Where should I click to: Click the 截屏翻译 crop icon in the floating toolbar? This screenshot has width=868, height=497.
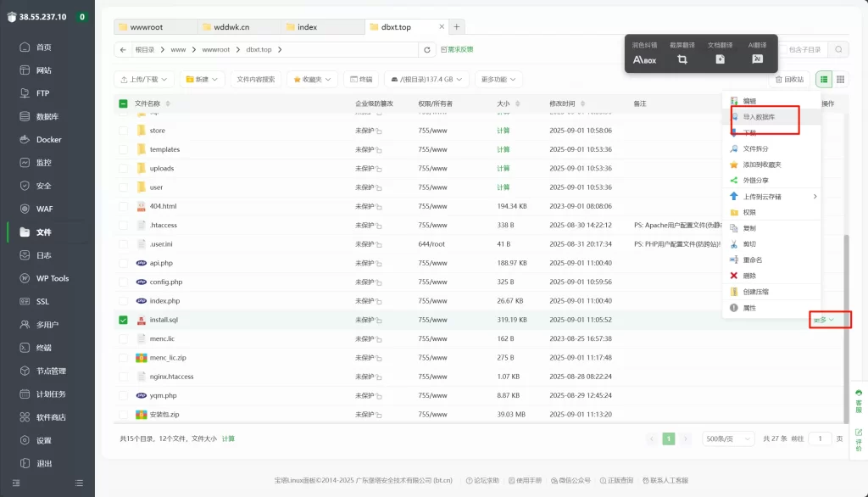tap(682, 59)
